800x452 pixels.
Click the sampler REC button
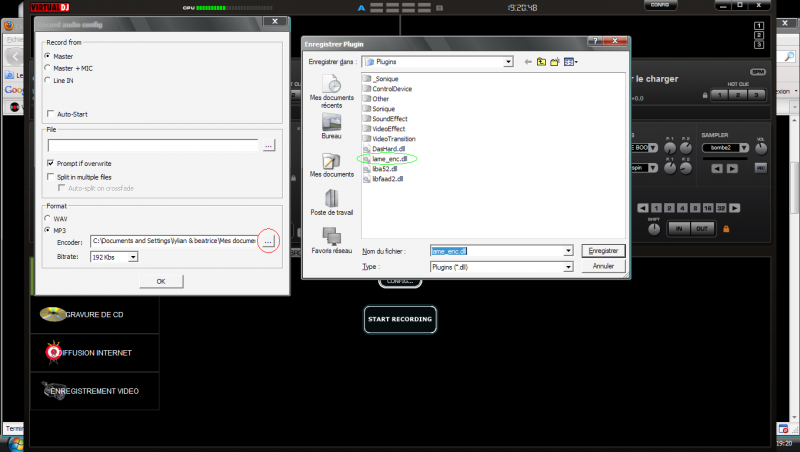pos(761,168)
